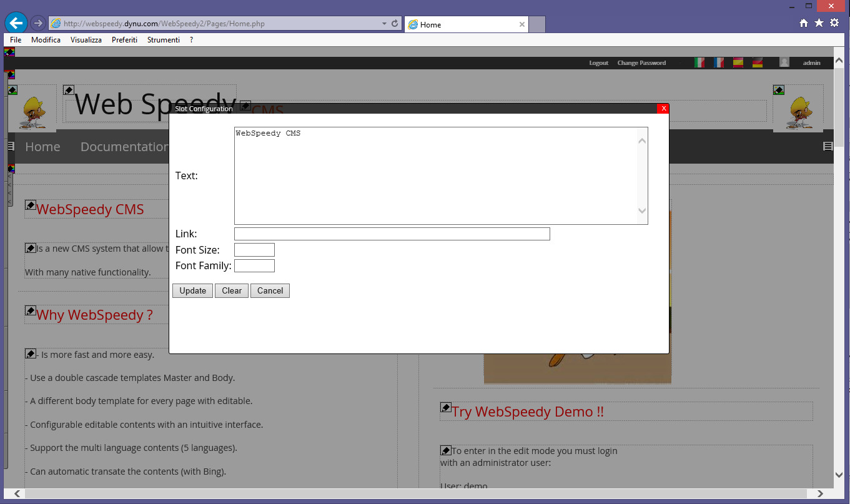The height and width of the screenshot is (504, 850).
Task: Click the red 'Try WebSpeedy Demo !!' heading
Action: point(528,412)
